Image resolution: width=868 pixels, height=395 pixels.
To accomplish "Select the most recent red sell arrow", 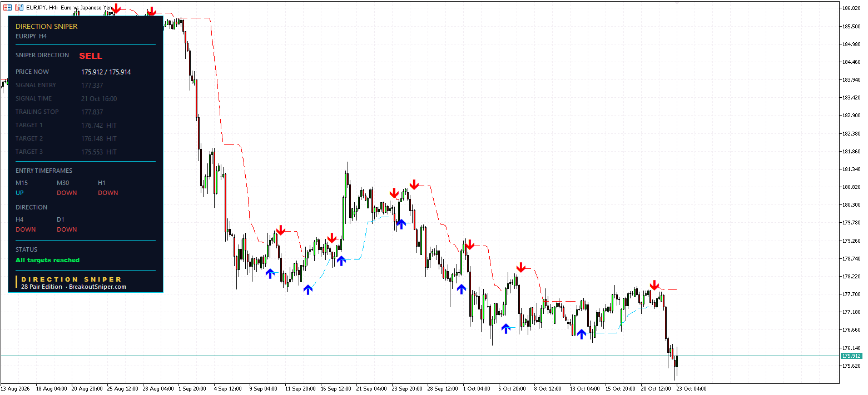I will [654, 285].
